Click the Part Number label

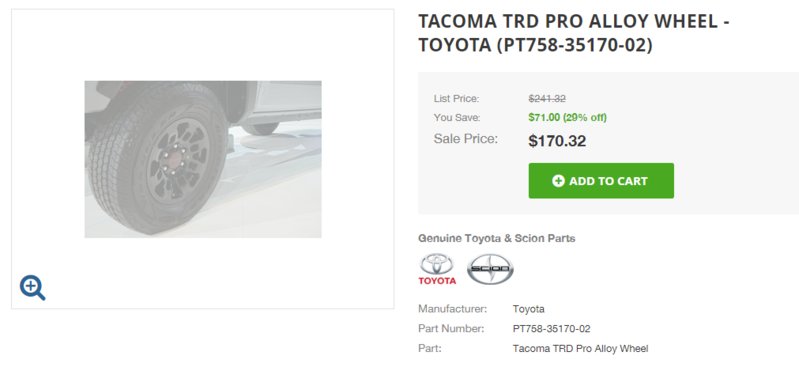[451, 329]
